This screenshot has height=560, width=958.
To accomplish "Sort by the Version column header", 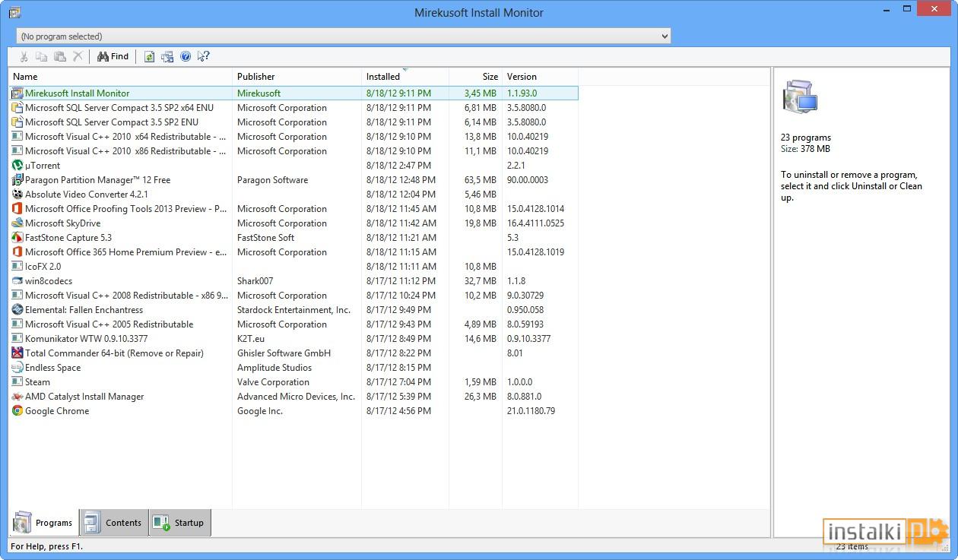I will click(x=540, y=76).
